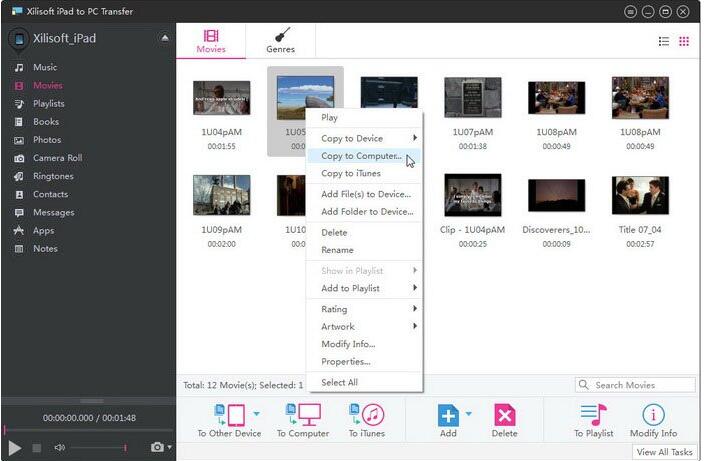Select the 1U09pAM movie thumbnail
The image size is (704, 461).
point(221,195)
